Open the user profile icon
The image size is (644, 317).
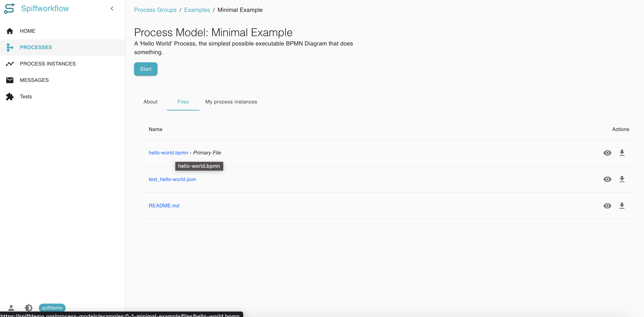[x=11, y=307]
